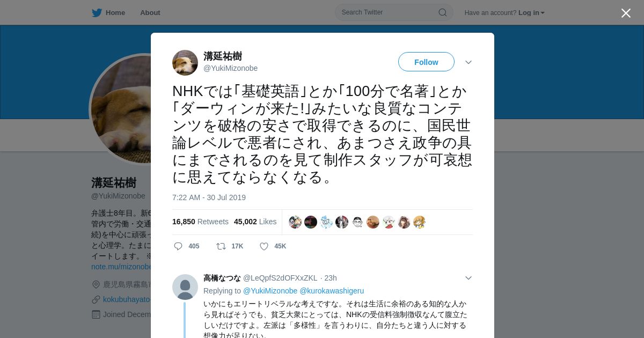Open the About menu item
This screenshot has height=338, width=644.
pos(150,13)
